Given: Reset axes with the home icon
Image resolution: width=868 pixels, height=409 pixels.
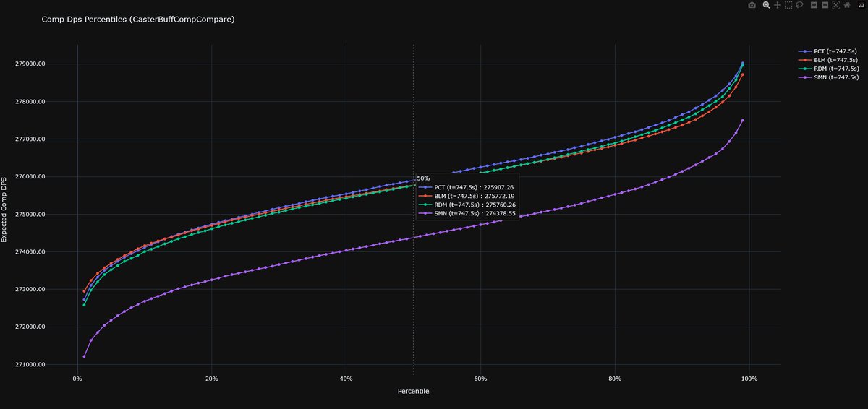Looking at the screenshot, I should pyautogui.click(x=846, y=5).
